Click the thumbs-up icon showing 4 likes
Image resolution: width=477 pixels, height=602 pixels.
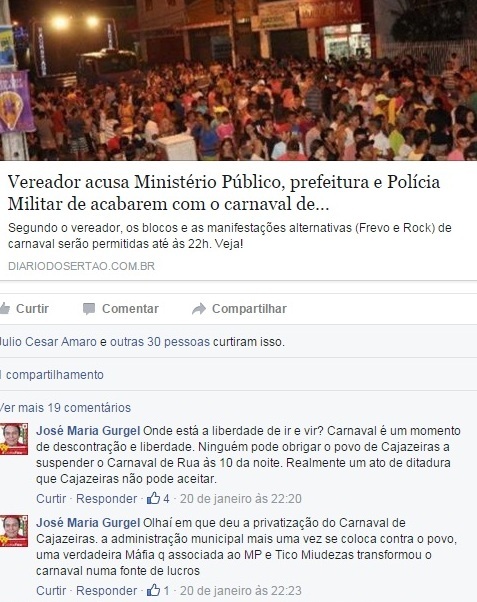pos(154,498)
